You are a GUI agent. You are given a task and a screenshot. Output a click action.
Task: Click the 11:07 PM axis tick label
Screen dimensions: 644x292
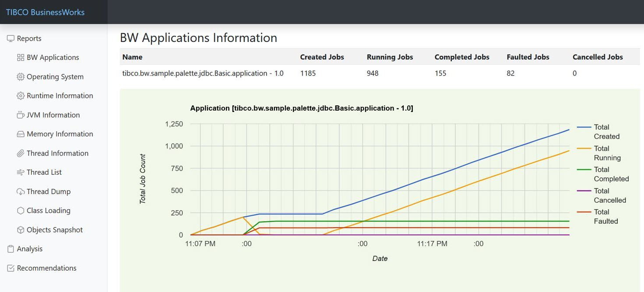click(201, 243)
